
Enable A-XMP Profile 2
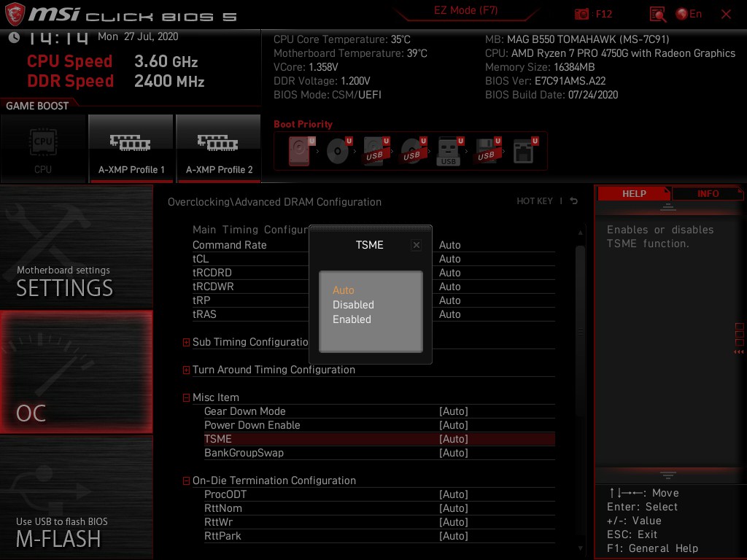[x=219, y=149]
